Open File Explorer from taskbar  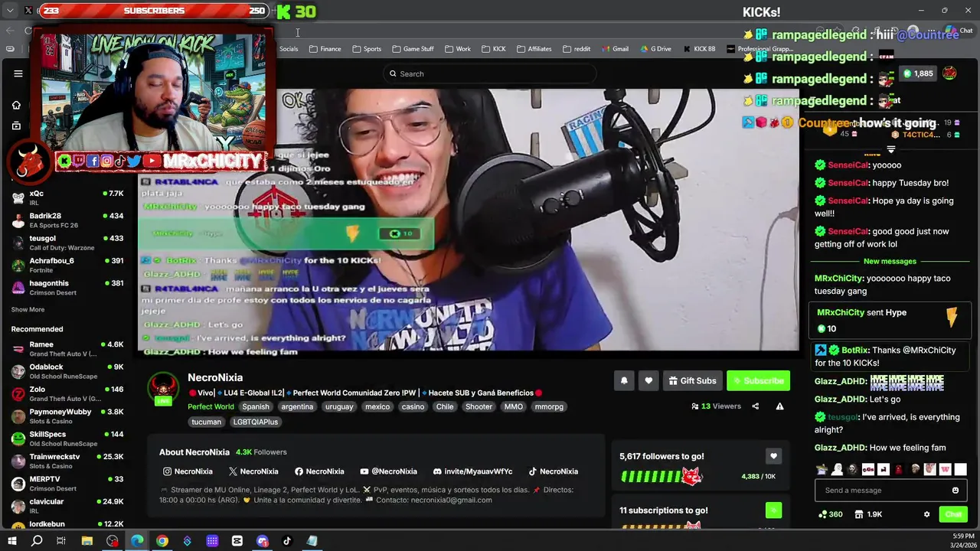pos(87,541)
